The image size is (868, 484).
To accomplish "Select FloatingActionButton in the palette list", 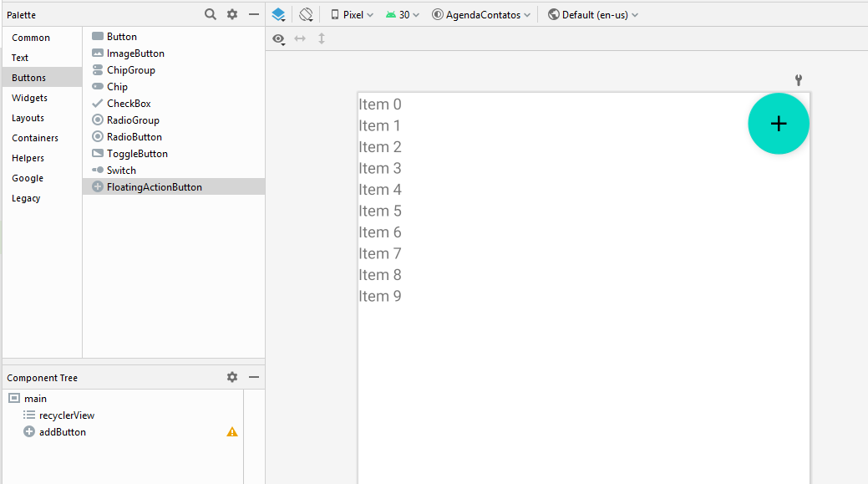I will pyautogui.click(x=154, y=187).
